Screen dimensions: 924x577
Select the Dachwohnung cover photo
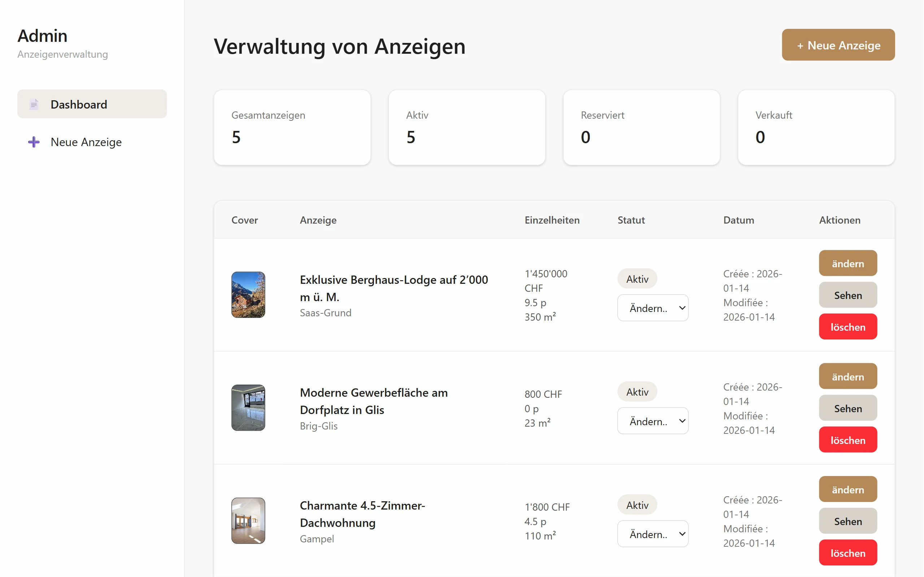(248, 520)
